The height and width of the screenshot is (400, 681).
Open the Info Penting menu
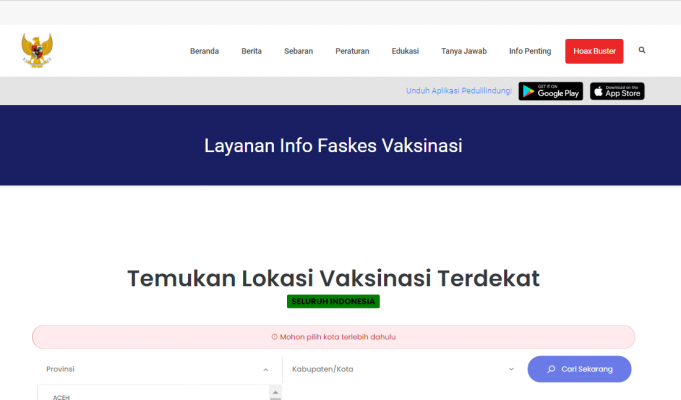pos(529,51)
